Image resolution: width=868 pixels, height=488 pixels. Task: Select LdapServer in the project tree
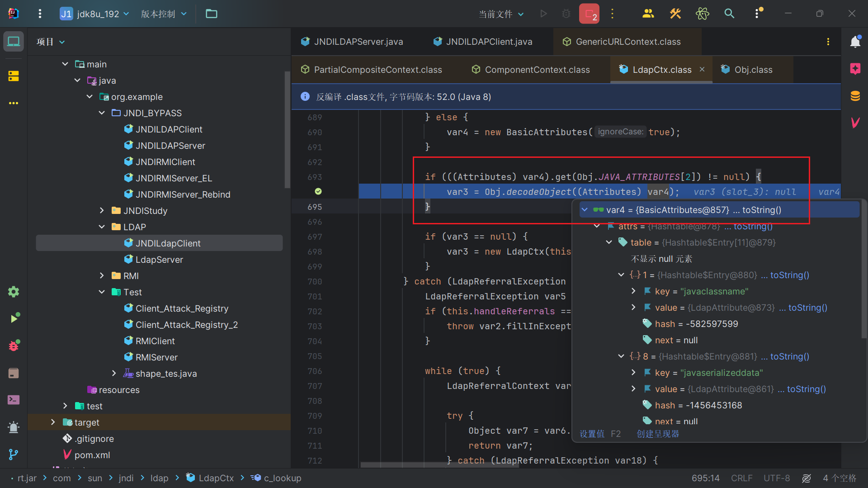pos(159,260)
